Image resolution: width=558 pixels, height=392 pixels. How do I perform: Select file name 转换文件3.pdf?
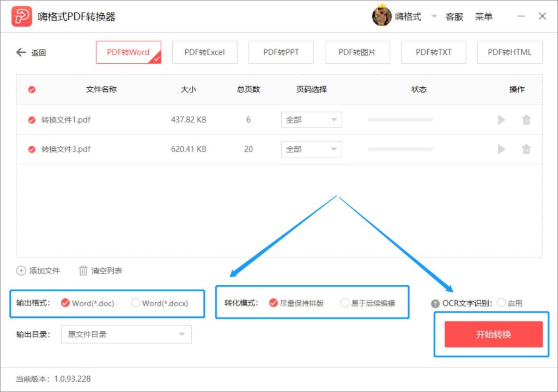pyautogui.click(x=66, y=149)
